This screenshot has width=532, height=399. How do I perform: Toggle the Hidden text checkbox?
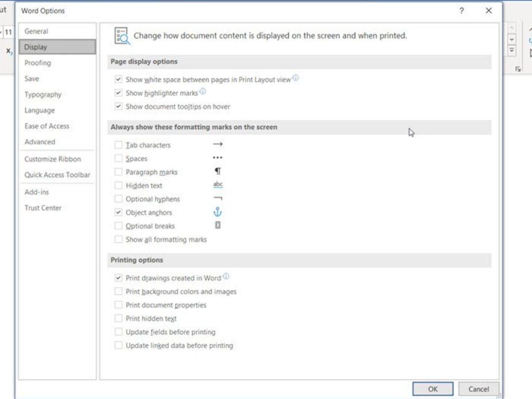pyautogui.click(x=118, y=185)
